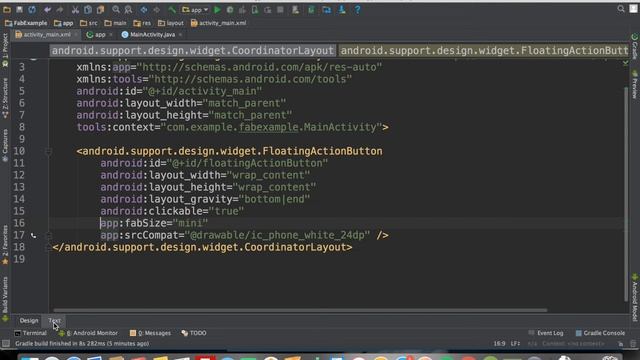
Task: Open the Preview right side panel
Action: 635,84
